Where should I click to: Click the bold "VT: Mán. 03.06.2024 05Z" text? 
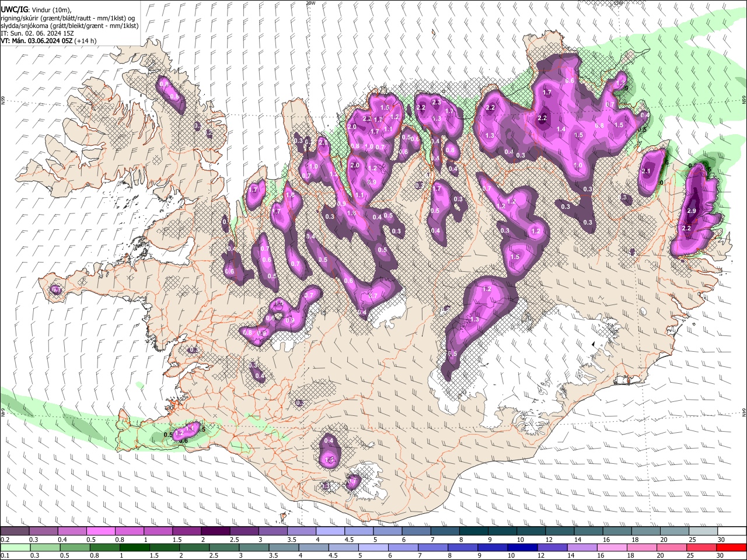(37, 41)
